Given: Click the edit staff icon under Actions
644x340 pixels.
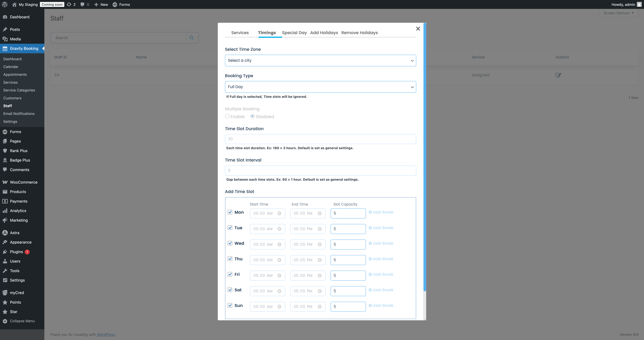Looking at the screenshot, I should pyautogui.click(x=558, y=75).
